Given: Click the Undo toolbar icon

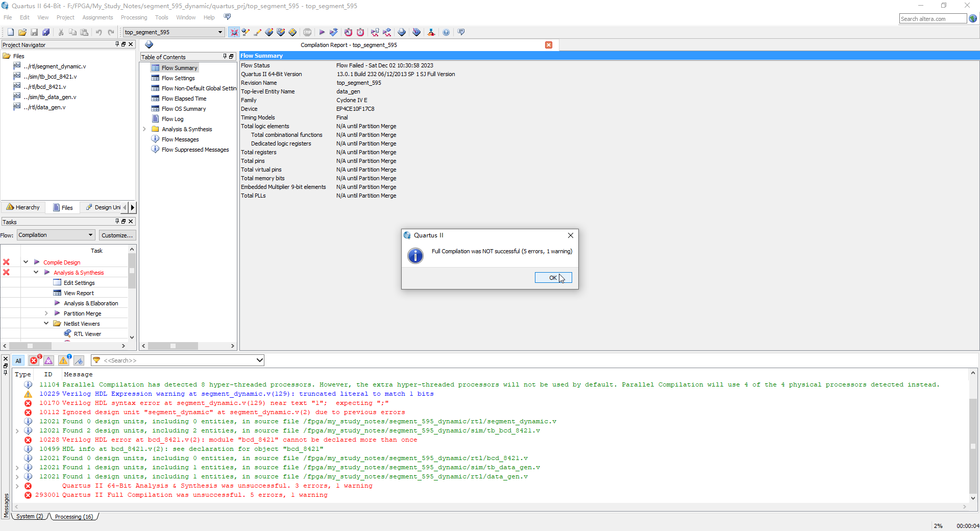Looking at the screenshot, I should pos(99,32).
